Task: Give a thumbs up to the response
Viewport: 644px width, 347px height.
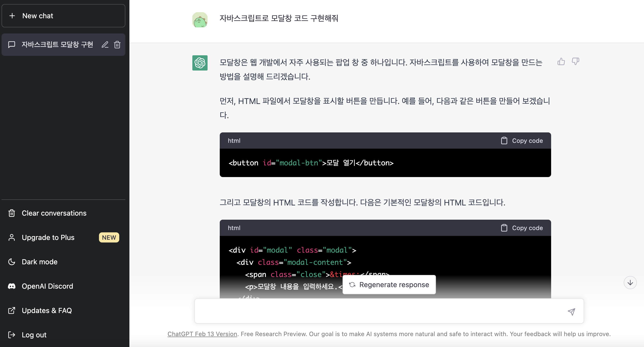Action: point(561,62)
